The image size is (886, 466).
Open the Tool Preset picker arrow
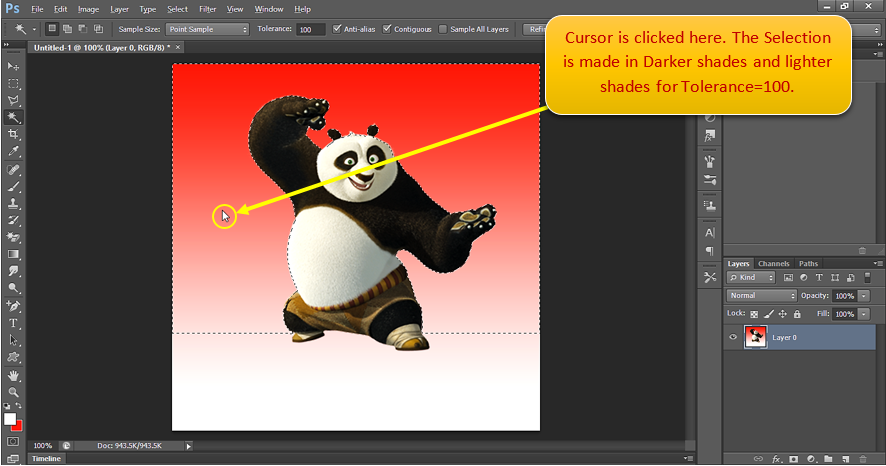point(34,29)
